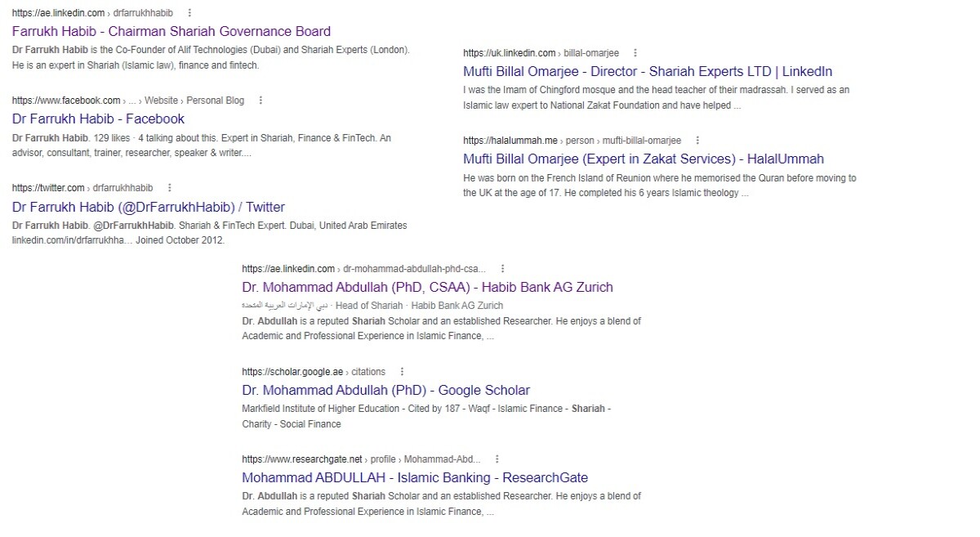Open three-dot menu for researchgate.net profile result
Viewport: 980px width, 537px height.
point(497,459)
